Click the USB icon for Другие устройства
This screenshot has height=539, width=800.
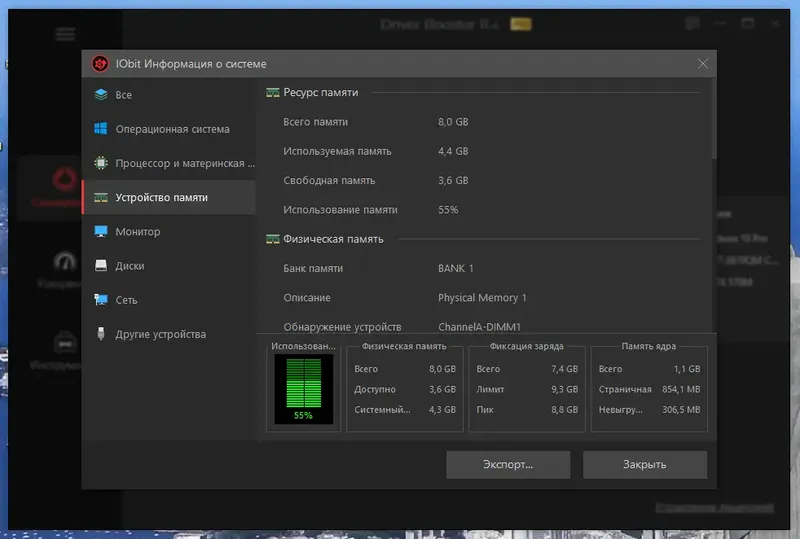[101, 333]
